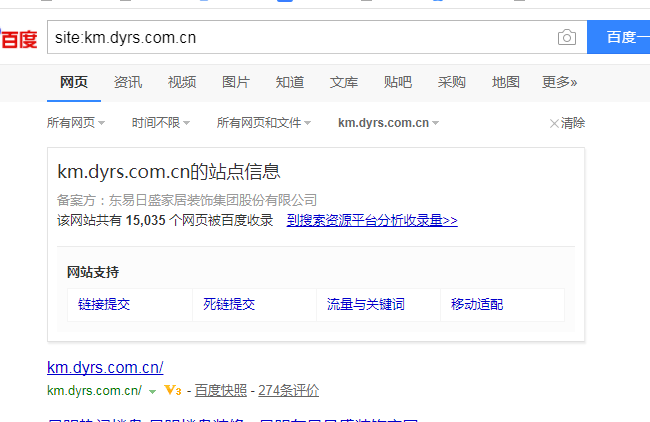Click the blue 百度一下 search button
650x422 pixels.
point(618,37)
